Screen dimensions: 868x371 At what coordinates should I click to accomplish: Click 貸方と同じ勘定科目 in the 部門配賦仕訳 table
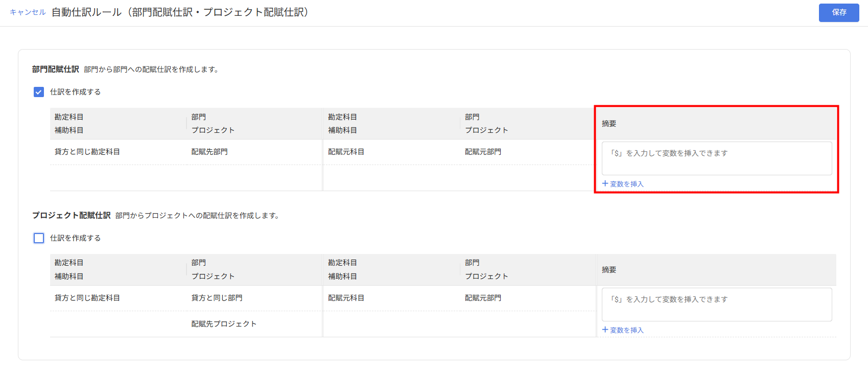point(87,152)
